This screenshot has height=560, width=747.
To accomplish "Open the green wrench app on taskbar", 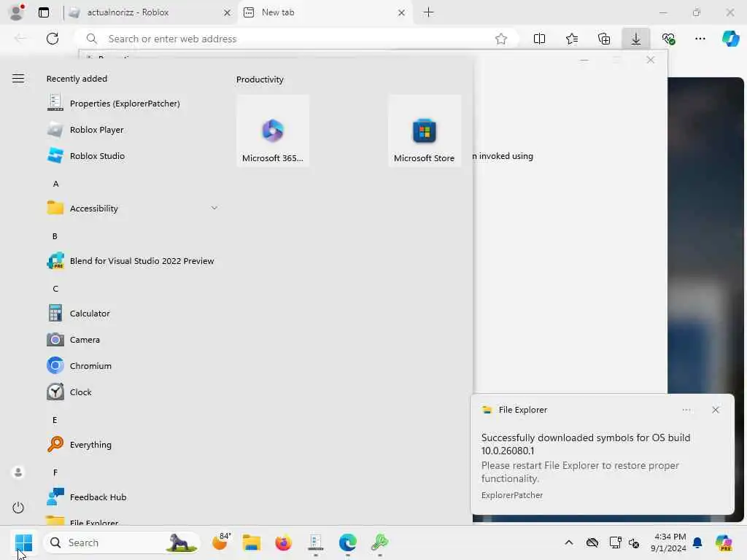I will pos(379,542).
